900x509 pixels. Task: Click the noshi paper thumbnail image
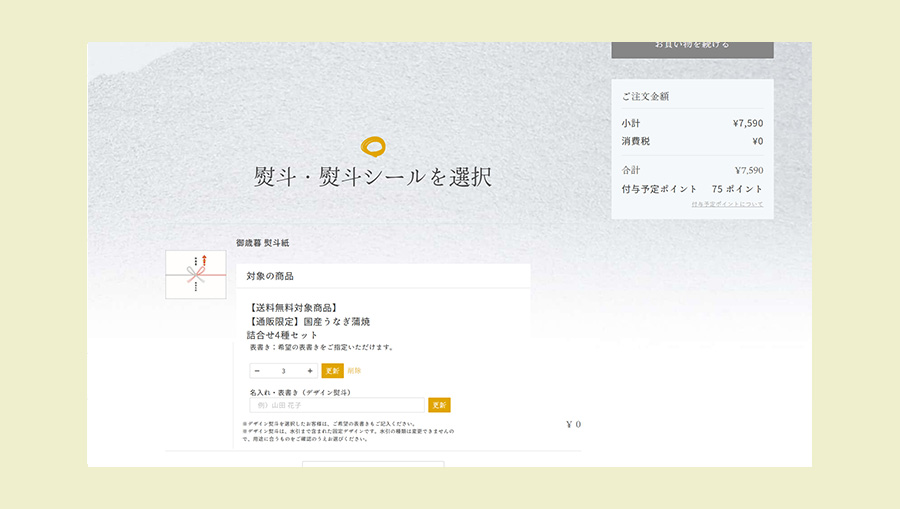coord(195,274)
